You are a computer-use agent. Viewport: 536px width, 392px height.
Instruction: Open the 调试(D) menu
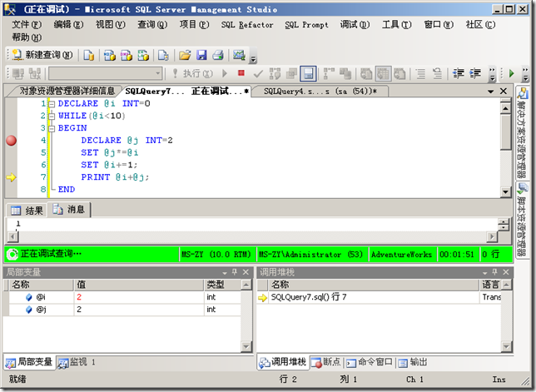point(355,25)
